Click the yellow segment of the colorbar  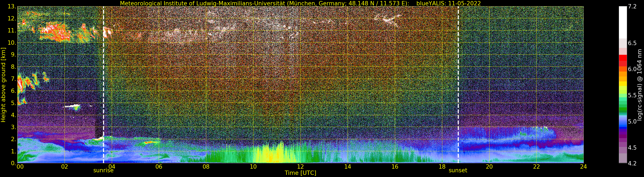pyautogui.click(x=623, y=84)
